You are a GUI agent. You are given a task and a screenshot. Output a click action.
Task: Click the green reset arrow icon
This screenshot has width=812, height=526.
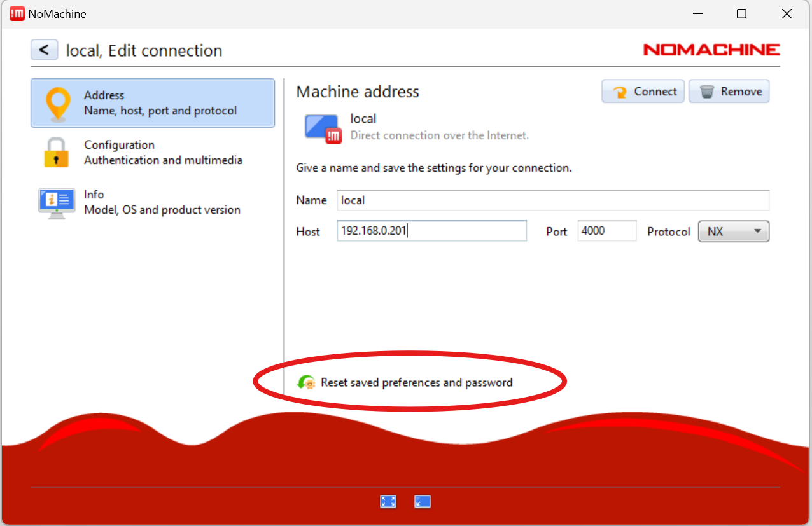point(306,382)
